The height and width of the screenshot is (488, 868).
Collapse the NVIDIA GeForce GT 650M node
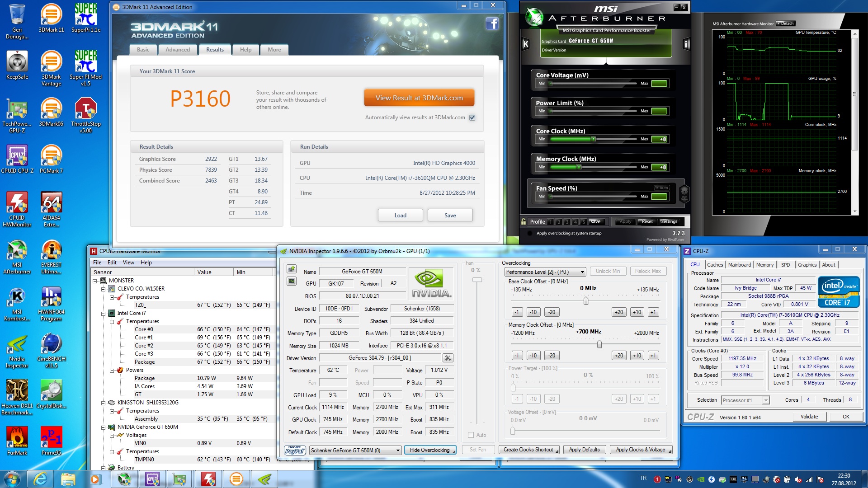pos(103,427)
